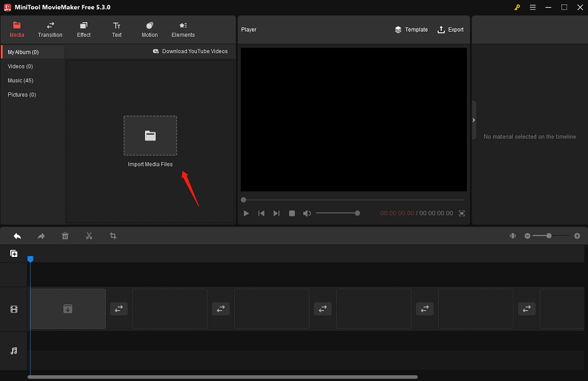
Task: Mute the player volume speaker icon
Action: (307, 213)
